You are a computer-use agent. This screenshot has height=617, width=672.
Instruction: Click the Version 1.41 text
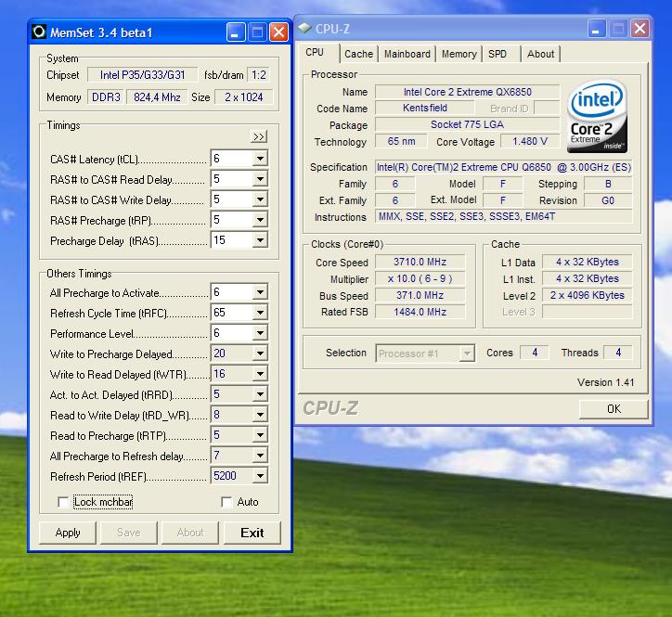click(x=605, y=382)
